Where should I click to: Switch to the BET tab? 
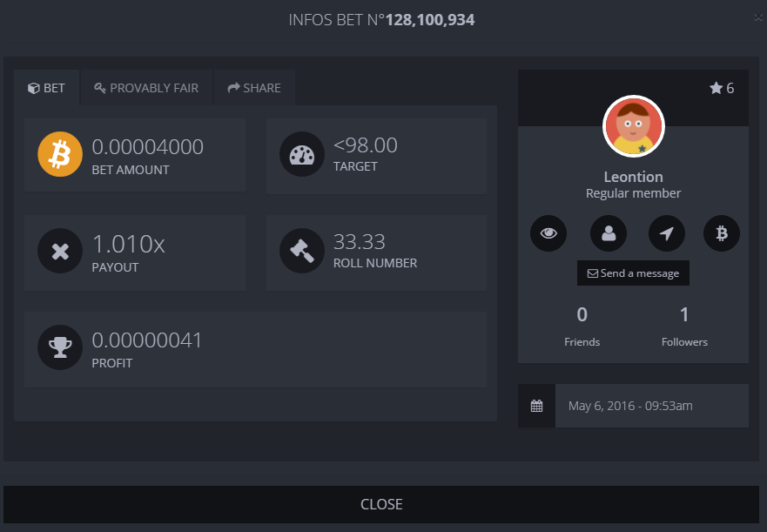coord(46,88)
